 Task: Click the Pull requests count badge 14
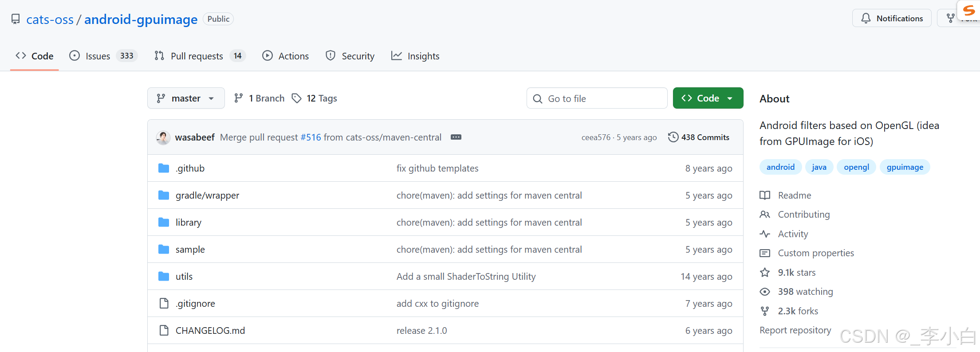238,56
